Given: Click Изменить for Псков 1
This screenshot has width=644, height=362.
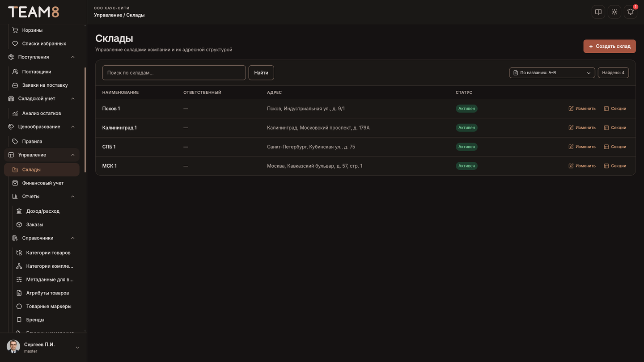Looking at the screenshot, I should click(582, 109).
